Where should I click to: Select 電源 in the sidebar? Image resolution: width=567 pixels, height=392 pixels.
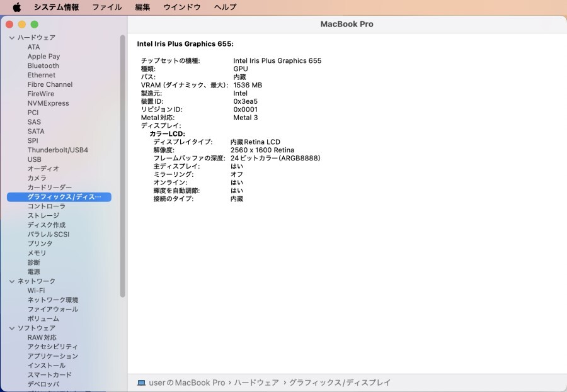click(x=33, y=272)
